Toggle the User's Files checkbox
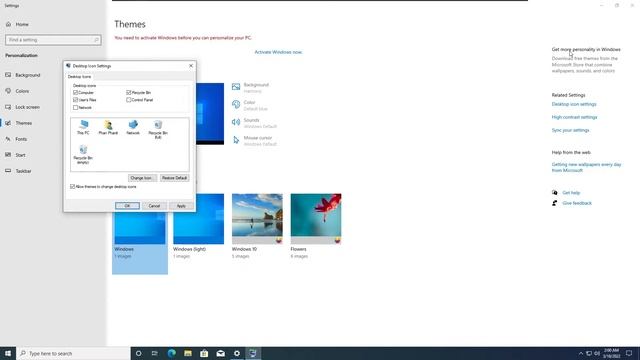 pos(76,100)
